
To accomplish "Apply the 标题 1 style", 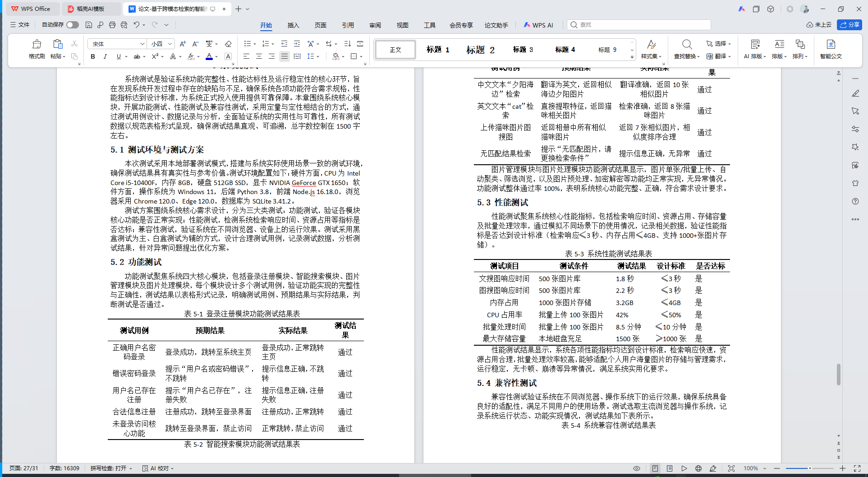I will (x=438, y=50).
